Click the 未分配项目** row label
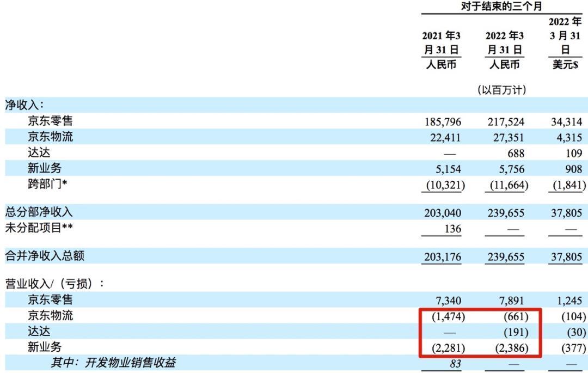This screenshot has width=588, height=373. tap(39, 228)
